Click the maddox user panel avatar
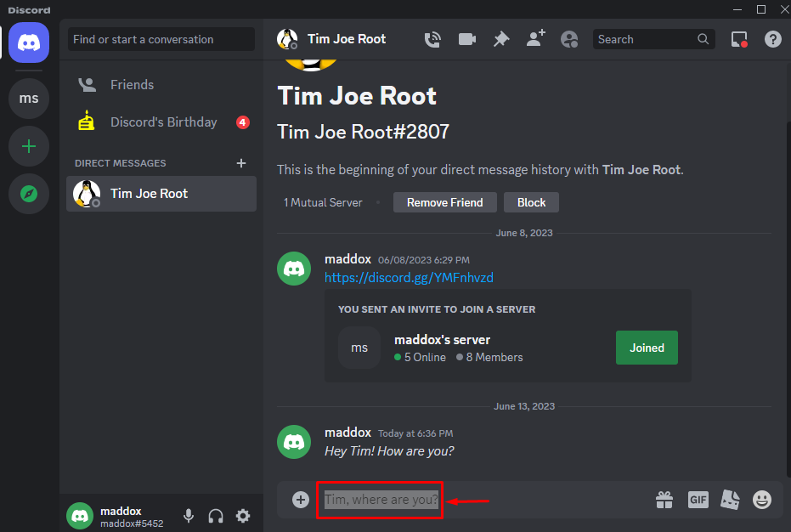The image size is (791, 532). (80, 516)
